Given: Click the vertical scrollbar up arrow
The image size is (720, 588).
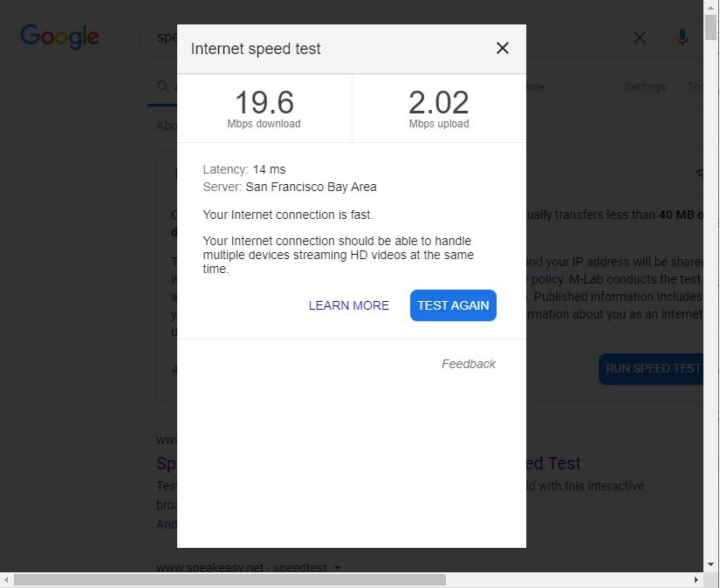Looking at the screenshot, I should tap(710, 7).
